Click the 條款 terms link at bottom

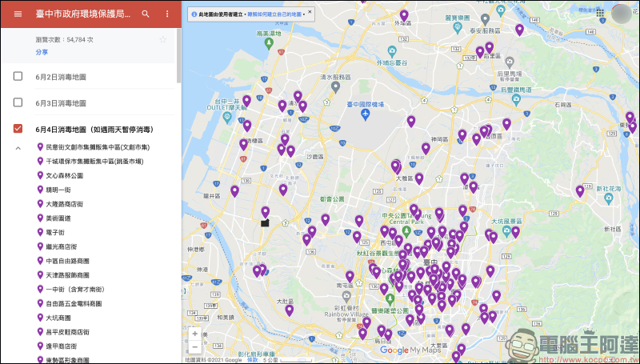point(253,360)
